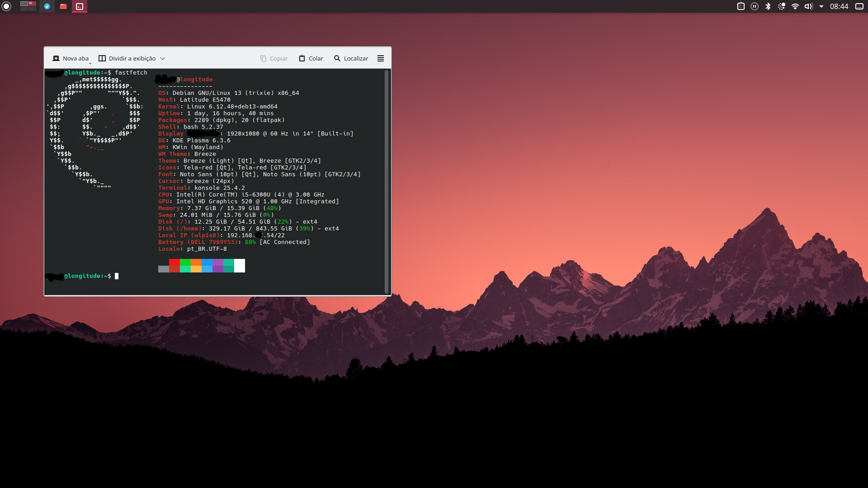Screen dimensions: 868x488
Task: Open the application launcher circle icon
Action: [6, 6]
